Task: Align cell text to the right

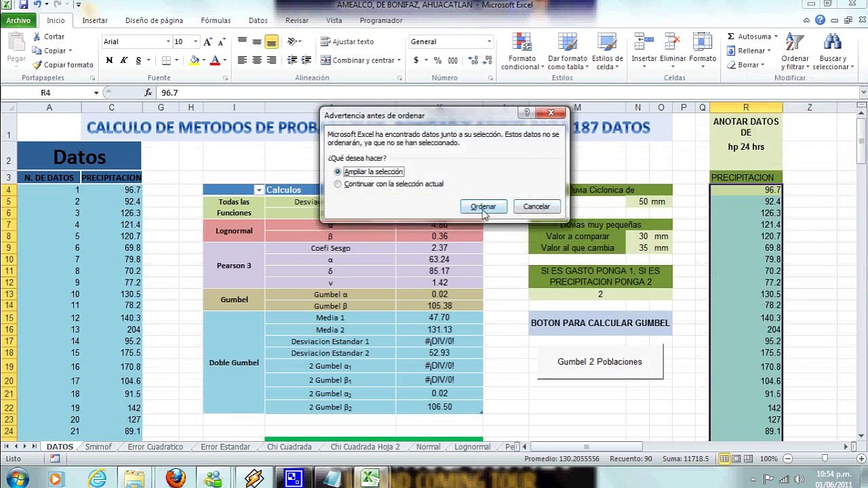Action: point(271,60)
